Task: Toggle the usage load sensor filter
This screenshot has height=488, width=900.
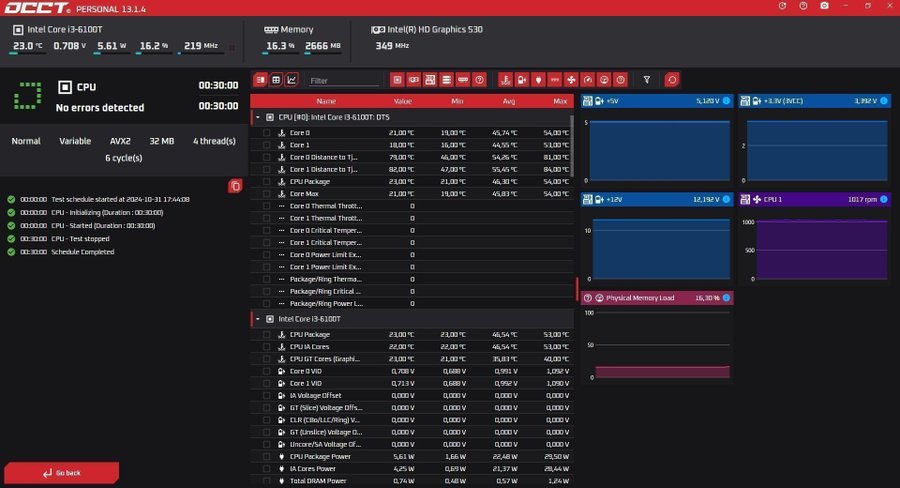Action: tap(604, 80)
